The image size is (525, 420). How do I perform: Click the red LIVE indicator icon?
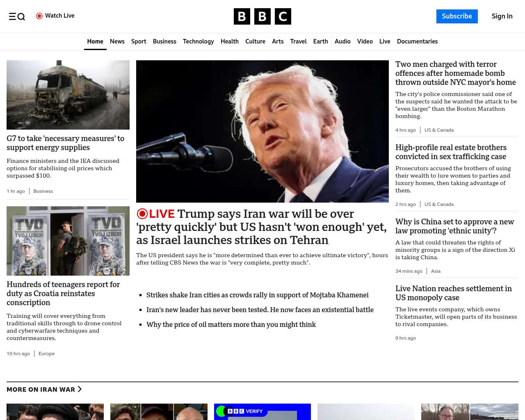click(x=142, y=214)
